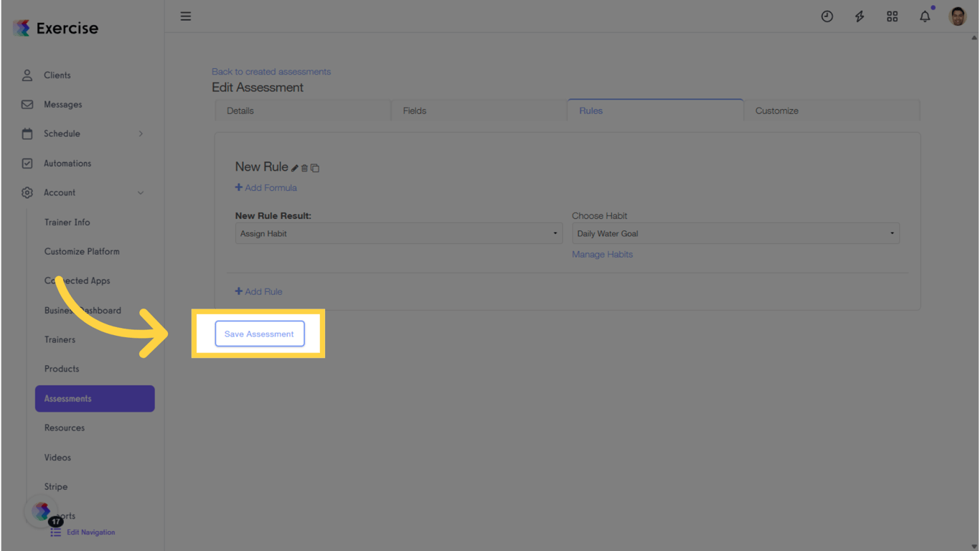Duplicate New Rule with the copy icon
The width and height of the screenshot is (980, 551).
pos(315,167)
